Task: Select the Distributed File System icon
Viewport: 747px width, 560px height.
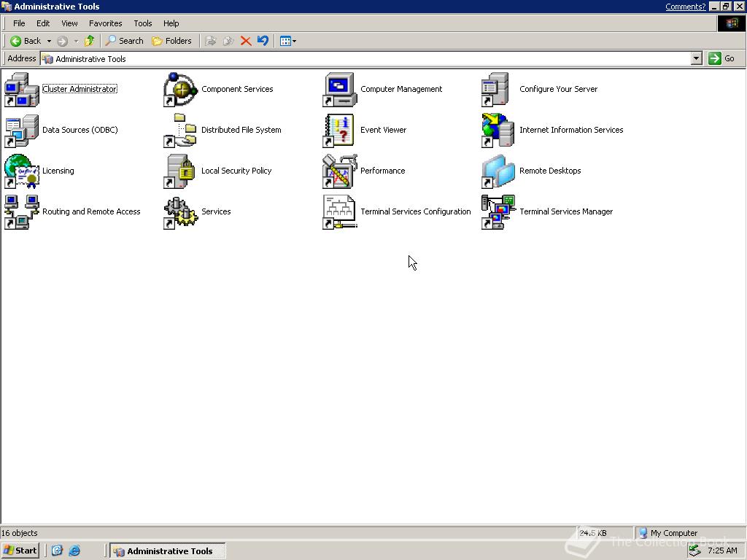Action: pos(181,130)
